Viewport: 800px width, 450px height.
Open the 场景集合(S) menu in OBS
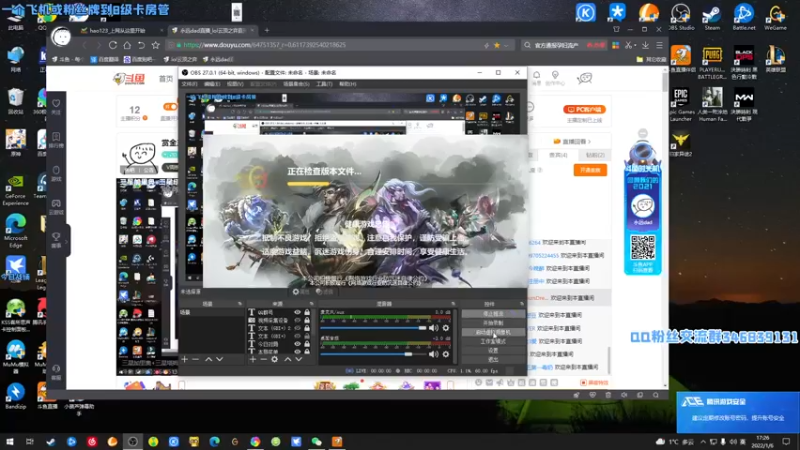click(296, 84)
